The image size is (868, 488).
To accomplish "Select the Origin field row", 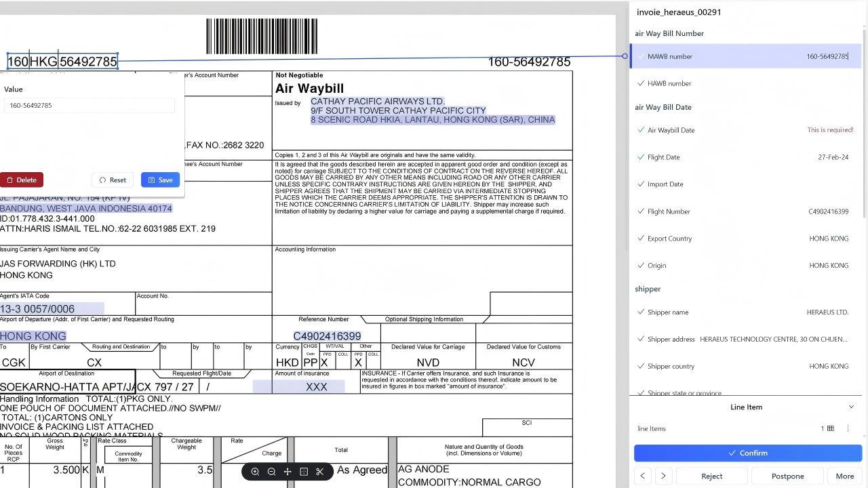I will pyautogui.click(x=745, y=266).
